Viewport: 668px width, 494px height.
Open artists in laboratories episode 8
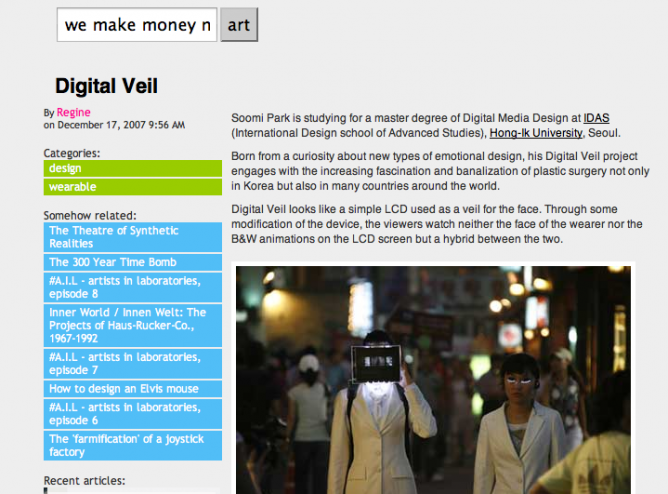[x=132, y=287]
